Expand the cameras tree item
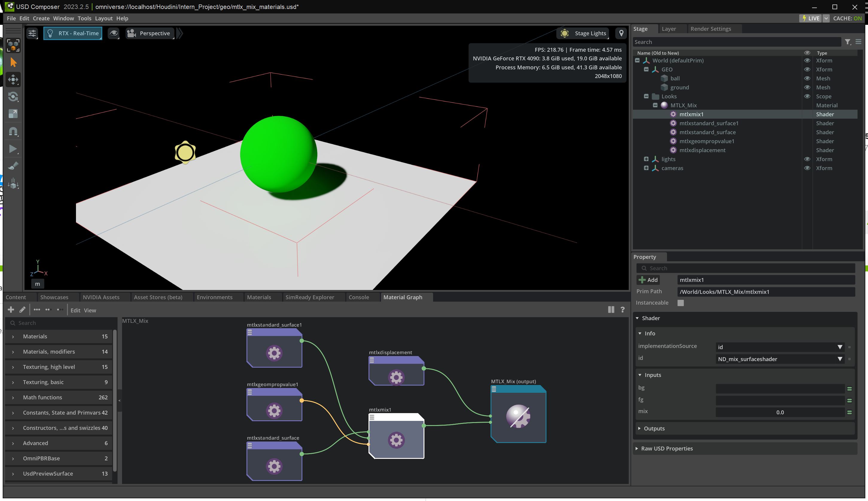Viewport: 868px width, 501px height. [x=646, y=168]
